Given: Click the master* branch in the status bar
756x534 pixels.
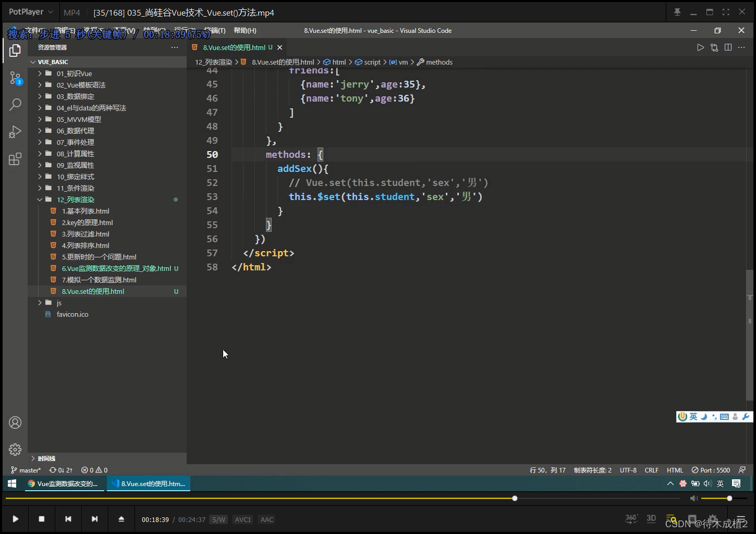Looking at the screenshot, I should pos(26,470).
